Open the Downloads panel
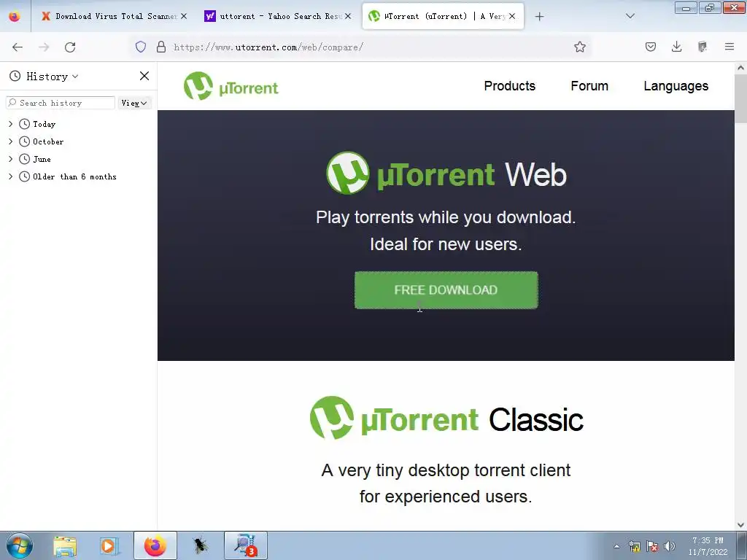The width and height of the screenshot is (747, 560). pyautogui.click(x=676, y=47)
